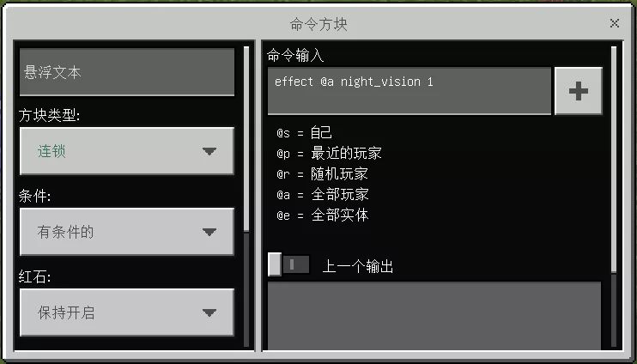The width and height of the screenshot is (637, 364).
Task: Click the arrow icon on 有条件的 dropdown
Action: coord(209,232)
